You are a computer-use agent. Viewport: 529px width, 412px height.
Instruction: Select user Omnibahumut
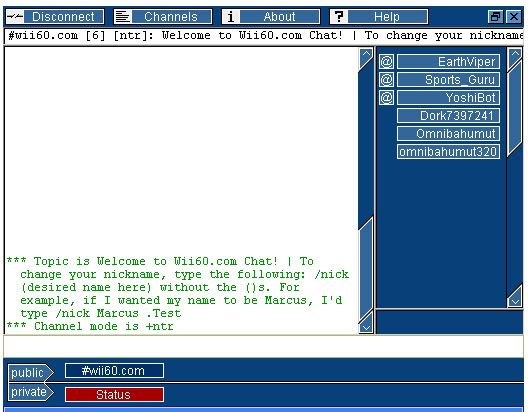coord(448,134)
